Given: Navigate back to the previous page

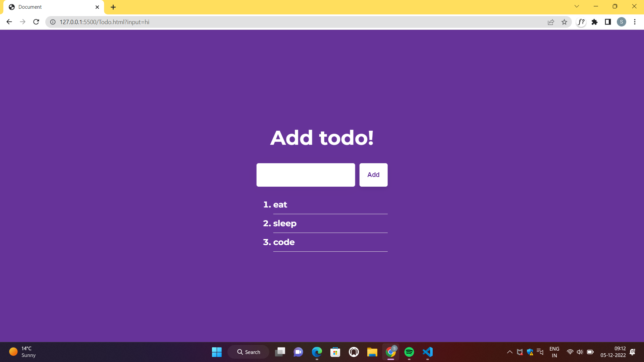Looking at the screenshot, I should tap(9, 22).
